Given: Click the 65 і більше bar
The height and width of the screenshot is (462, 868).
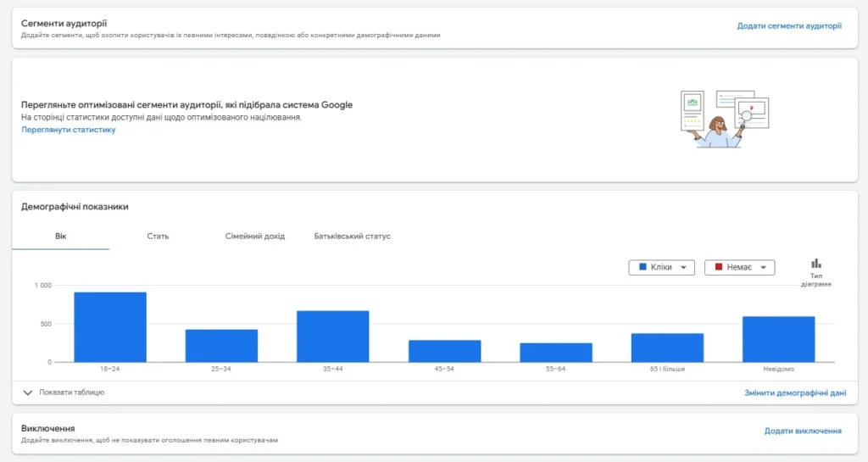Looking at the screenshot, I should click(x=667, y=348).
